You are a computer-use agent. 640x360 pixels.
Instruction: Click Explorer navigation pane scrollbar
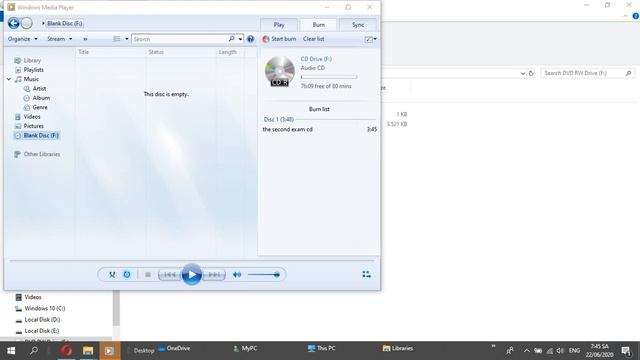point(116,308)
